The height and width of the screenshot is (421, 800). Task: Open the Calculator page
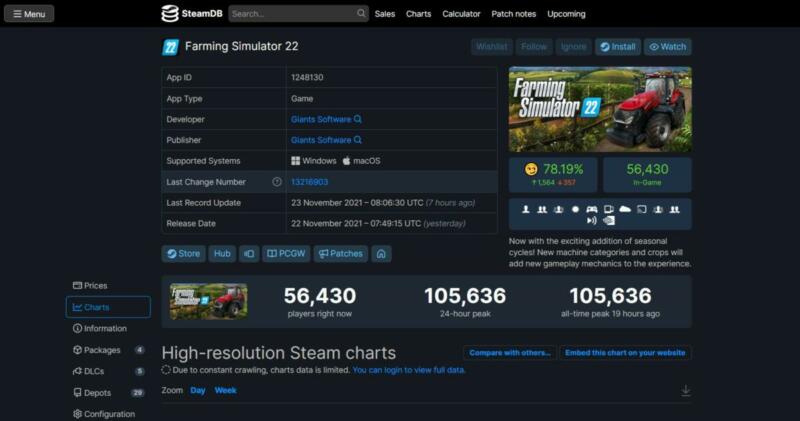click(461, 14)
